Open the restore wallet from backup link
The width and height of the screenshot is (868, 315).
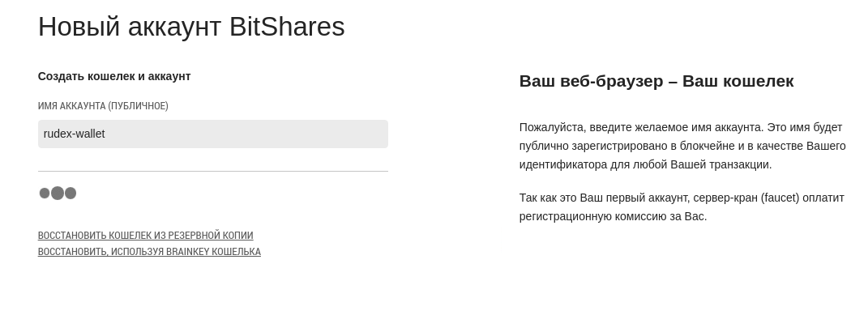(x=146, y=235)
